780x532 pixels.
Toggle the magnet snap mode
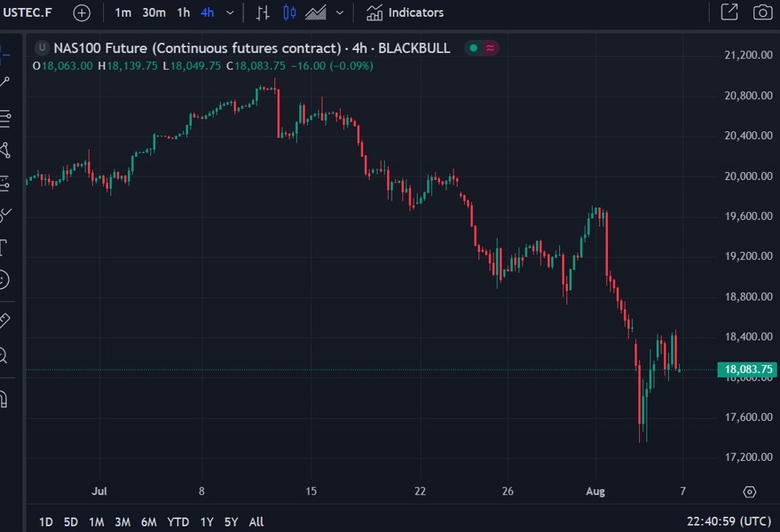point(4,398)
